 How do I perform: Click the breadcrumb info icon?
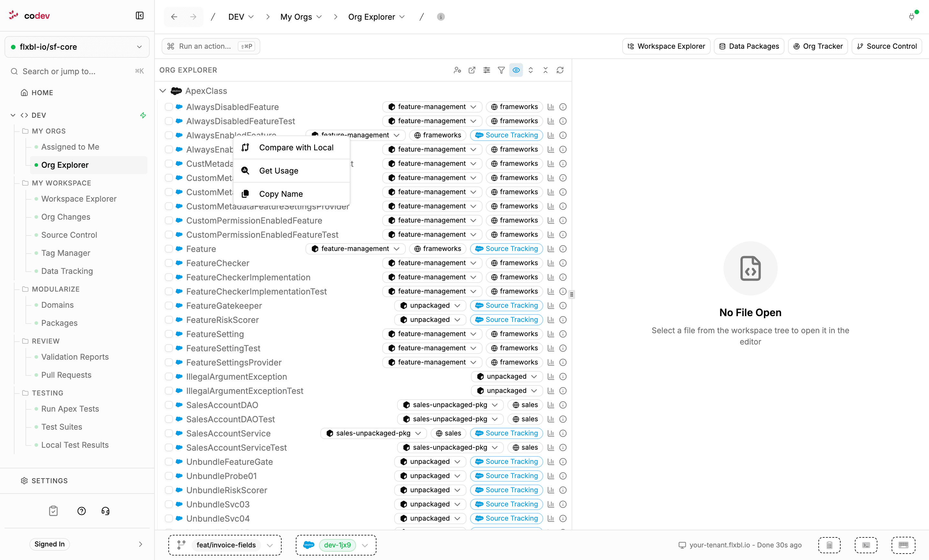pos(440,16)
